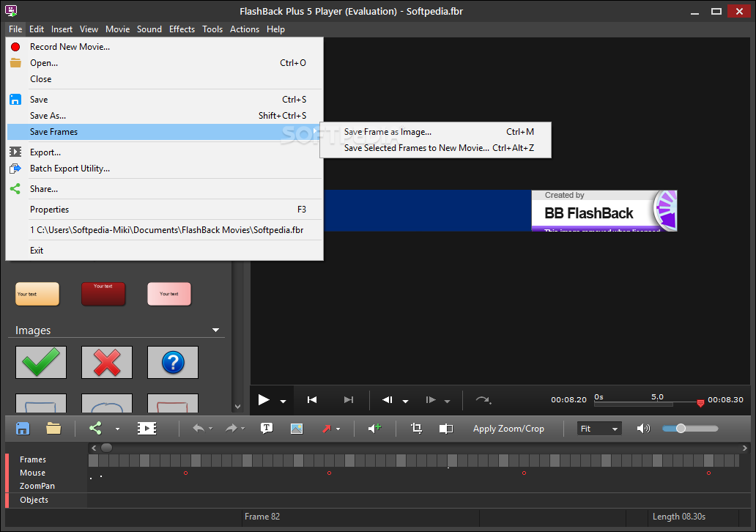This screenshot has width=756, height=532.
Task: Click the volume slider handle
Action: (681, 428)
